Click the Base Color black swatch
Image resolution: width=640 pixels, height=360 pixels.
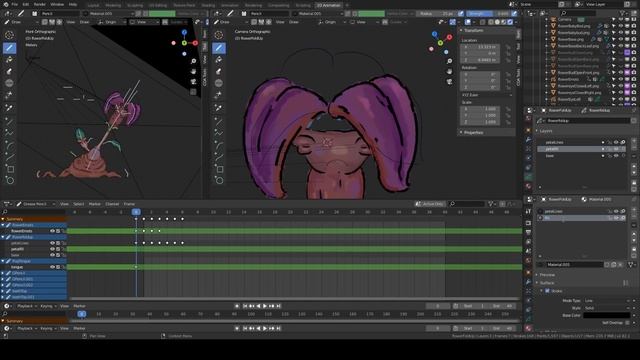click(607, 315)
